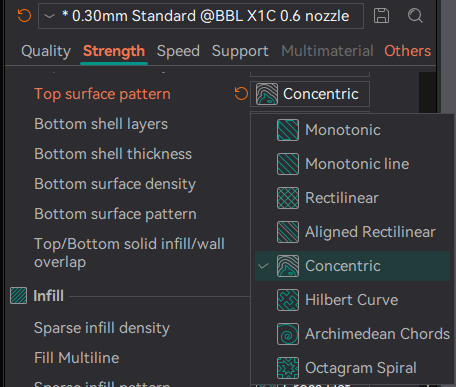
Task: Choose Archimedean Chords pattern option
Action: (352, 334)
